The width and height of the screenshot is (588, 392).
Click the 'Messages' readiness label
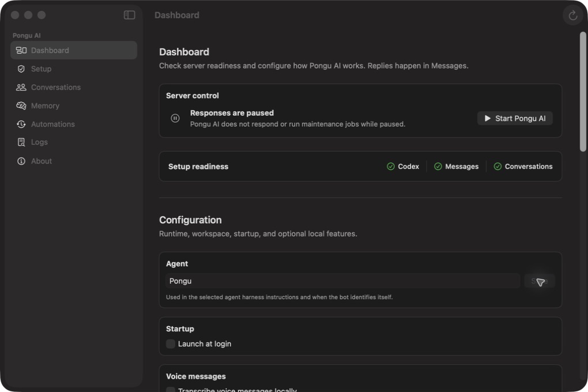coord(462,166)
